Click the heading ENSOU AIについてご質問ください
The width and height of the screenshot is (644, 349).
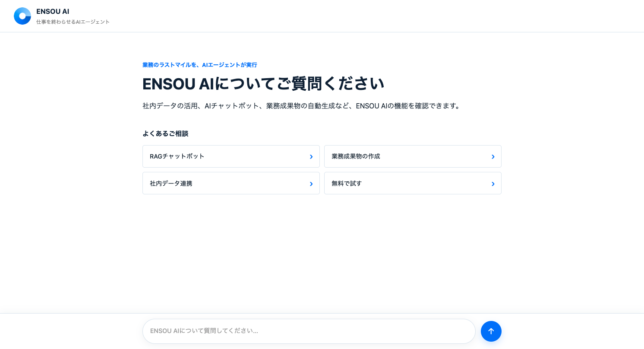point(263,84)
